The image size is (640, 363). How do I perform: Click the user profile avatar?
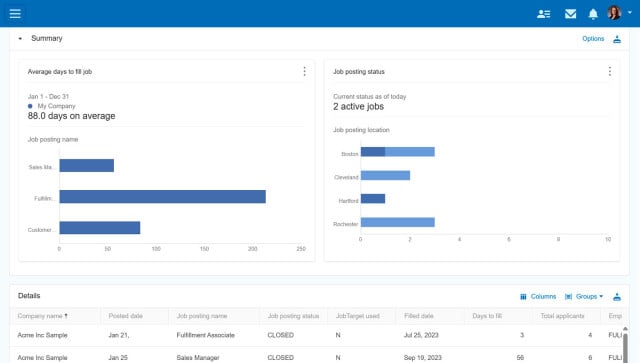tap(614, 13)
